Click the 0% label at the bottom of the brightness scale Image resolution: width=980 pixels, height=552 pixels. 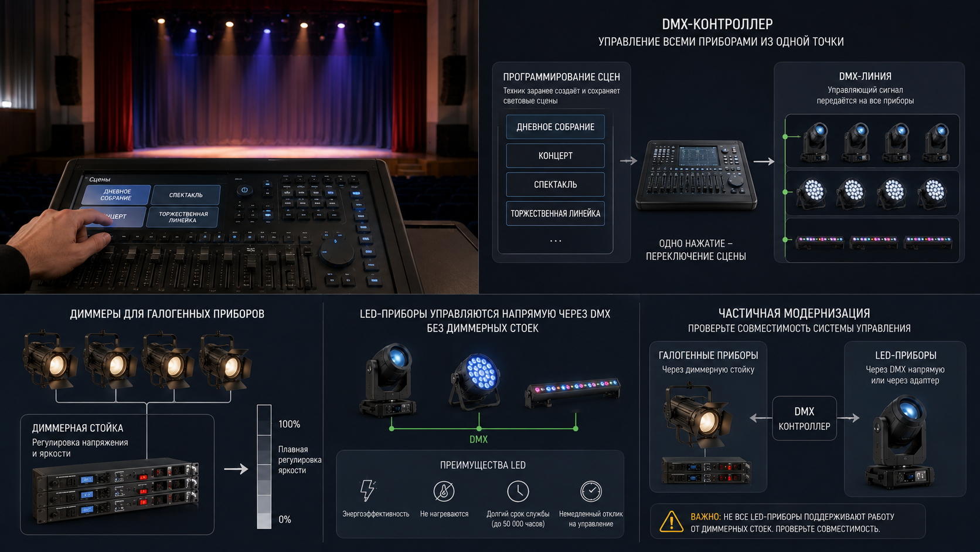click(x=285, y=519)
